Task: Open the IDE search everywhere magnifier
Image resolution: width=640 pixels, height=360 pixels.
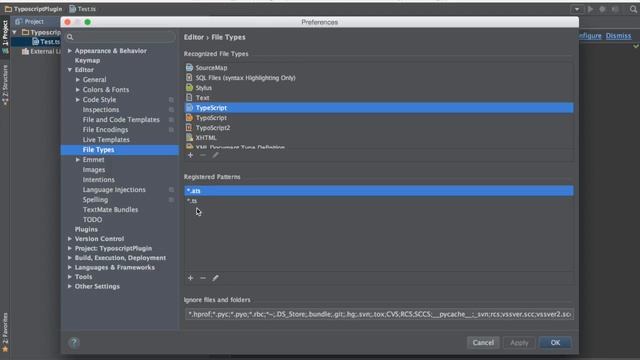Action: tap(633, 9)
